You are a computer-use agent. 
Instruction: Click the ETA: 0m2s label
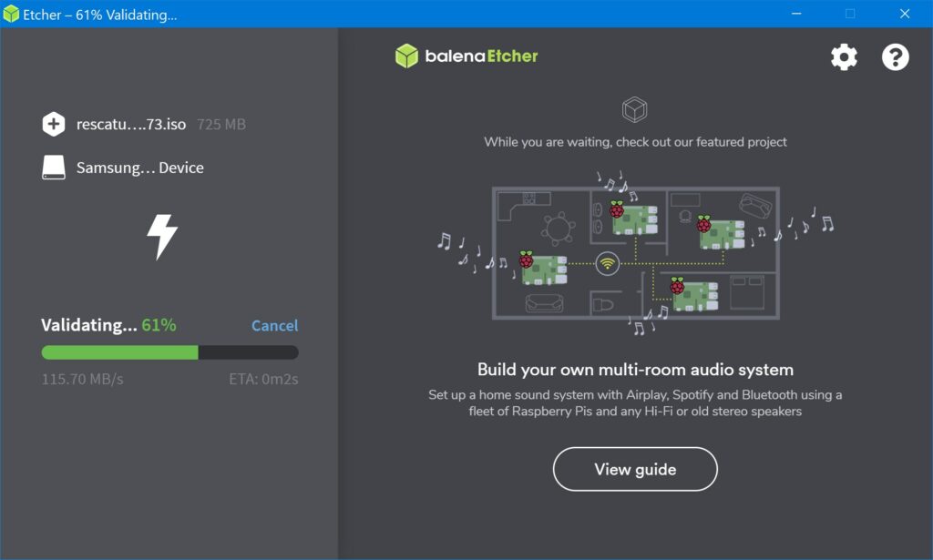pyautogui.click(x=263, y=380)
